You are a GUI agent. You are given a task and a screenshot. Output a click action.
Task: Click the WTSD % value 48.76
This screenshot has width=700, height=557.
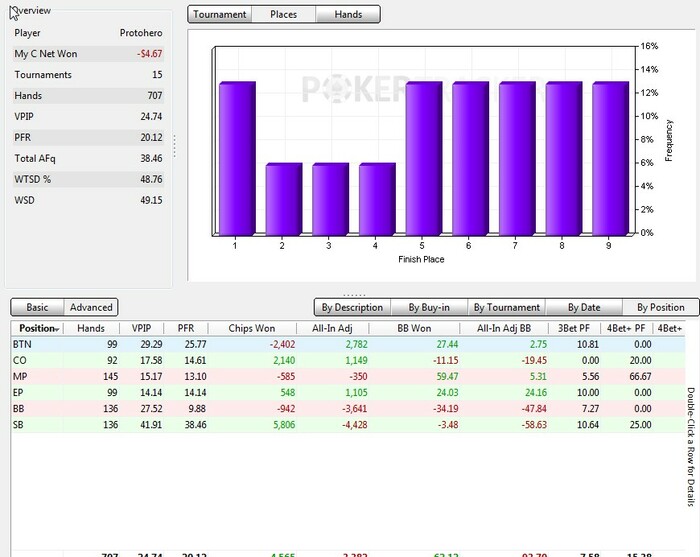(151, 179)
